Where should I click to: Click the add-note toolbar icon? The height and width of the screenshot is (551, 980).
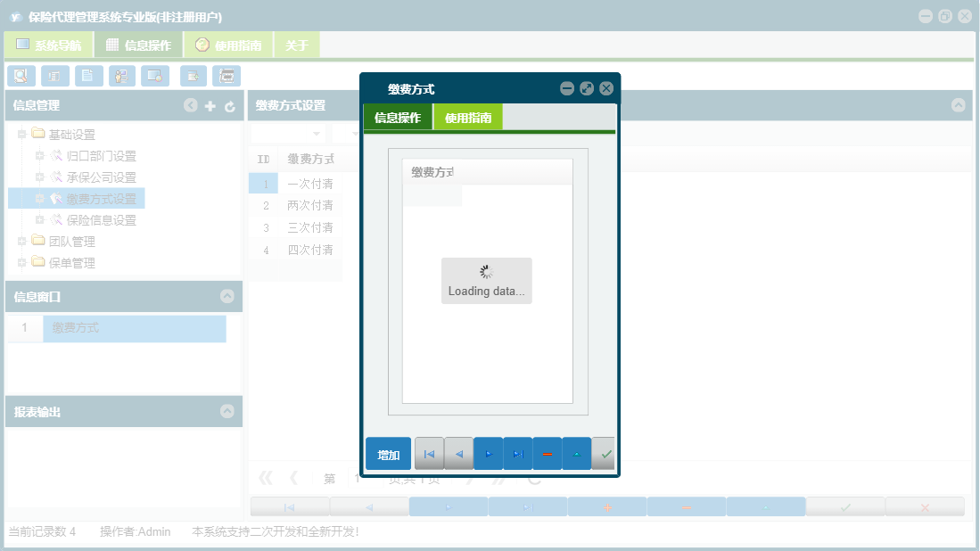194,76
